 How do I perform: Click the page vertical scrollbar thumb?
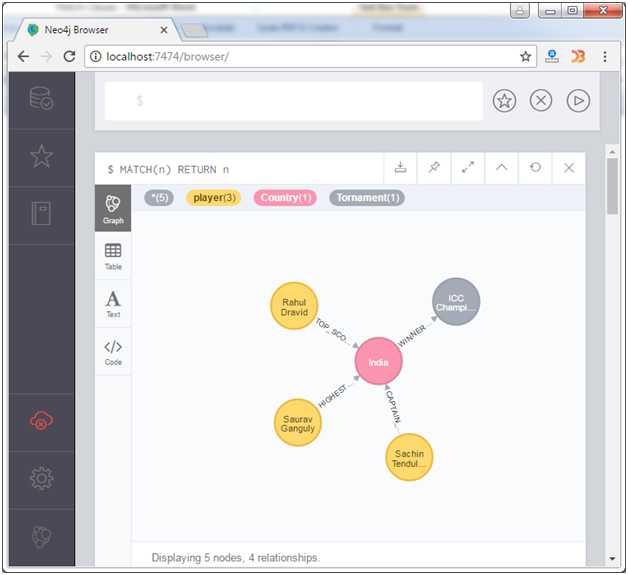(x=612, y=186)
